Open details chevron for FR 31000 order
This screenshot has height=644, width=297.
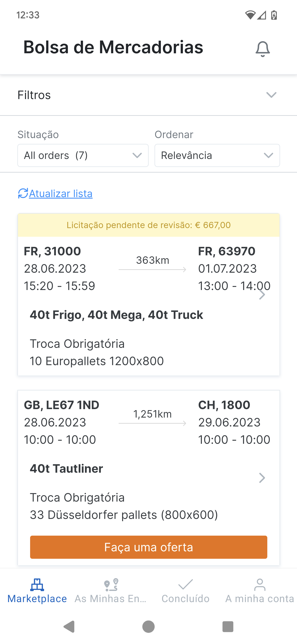(x=262, y=295)
